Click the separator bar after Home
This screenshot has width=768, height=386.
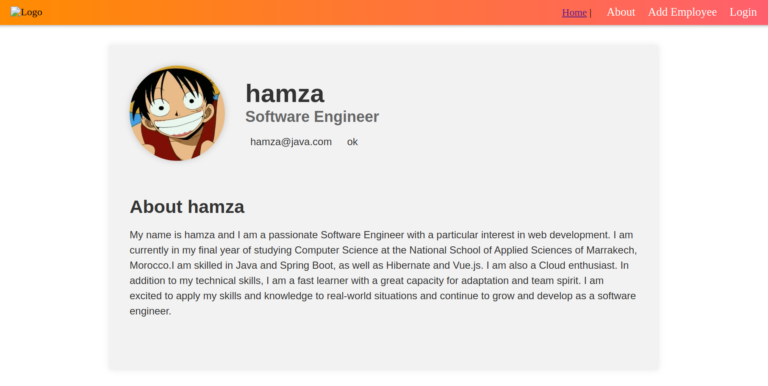(591, 13)
